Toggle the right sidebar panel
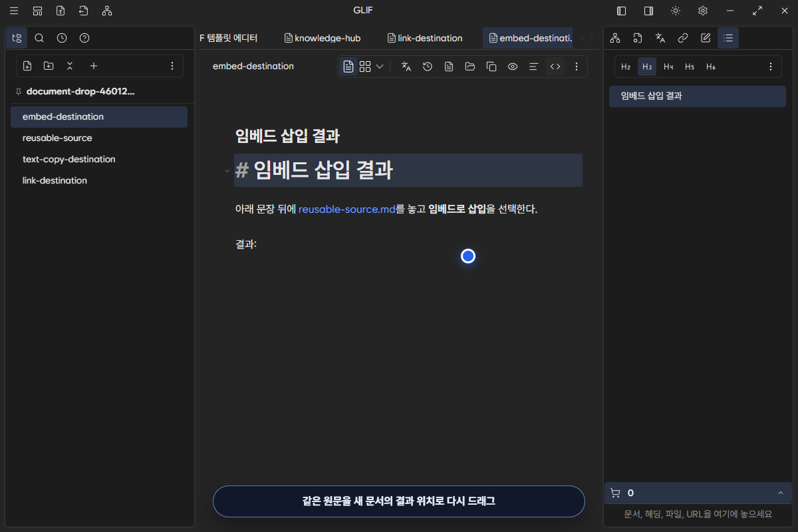The image size is (798, 532). [648, 11]
